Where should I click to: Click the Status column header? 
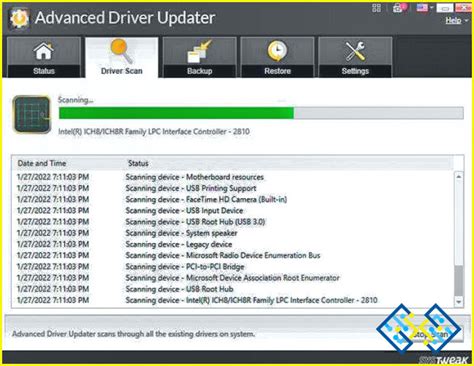click(x=138, y=163)
